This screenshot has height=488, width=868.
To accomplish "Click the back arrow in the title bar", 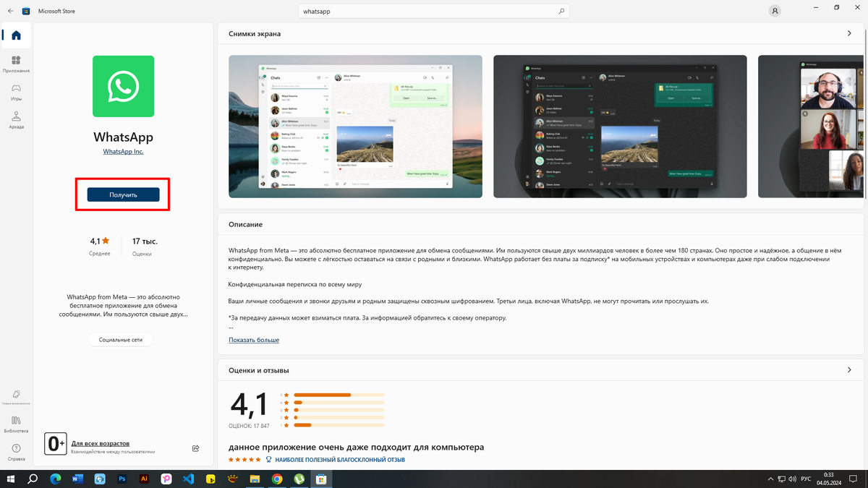I will pos(10,11).
